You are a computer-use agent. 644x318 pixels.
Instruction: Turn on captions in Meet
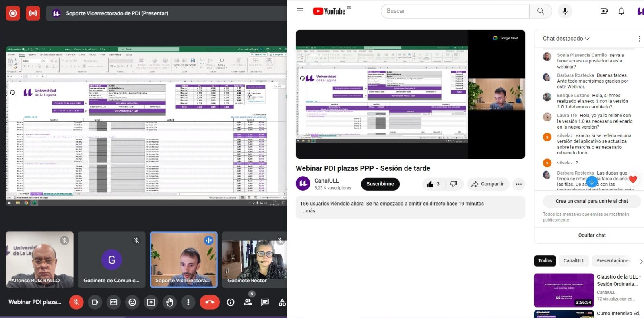114,302
